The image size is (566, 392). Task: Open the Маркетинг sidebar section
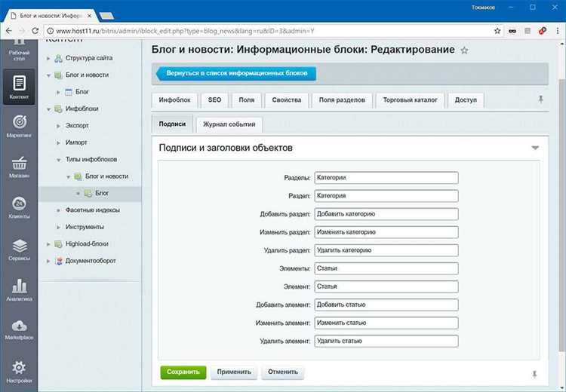coord(19,126)
